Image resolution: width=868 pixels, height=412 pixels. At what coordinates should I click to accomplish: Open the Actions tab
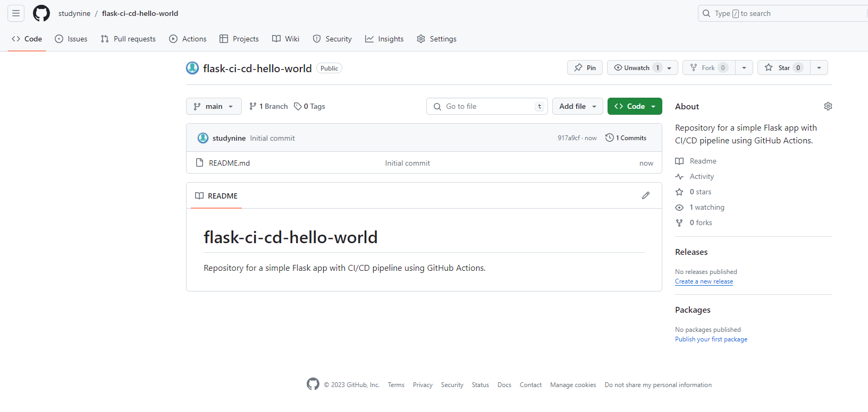(188, 39)
